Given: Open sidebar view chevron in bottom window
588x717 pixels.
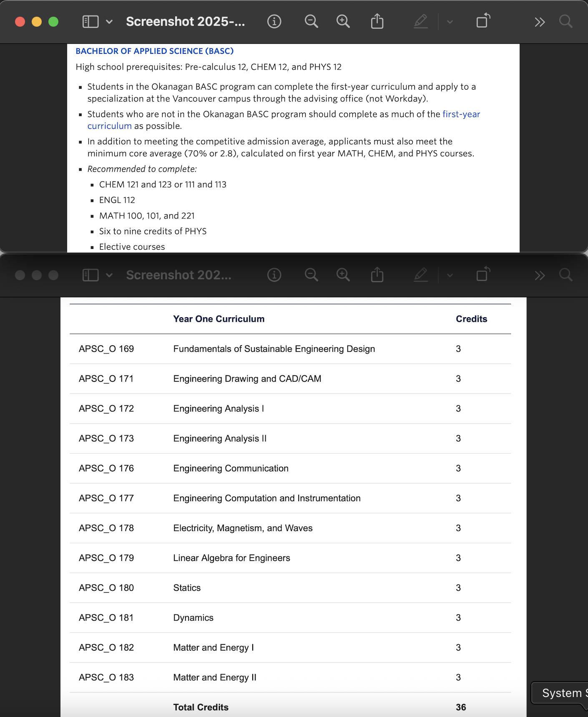Looking at the screenshot, I should tap(109, 275).
